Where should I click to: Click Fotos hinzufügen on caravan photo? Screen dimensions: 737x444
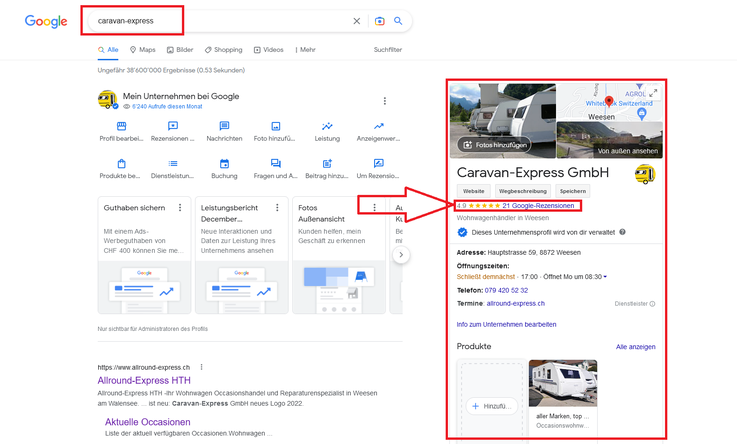[494, 145]
